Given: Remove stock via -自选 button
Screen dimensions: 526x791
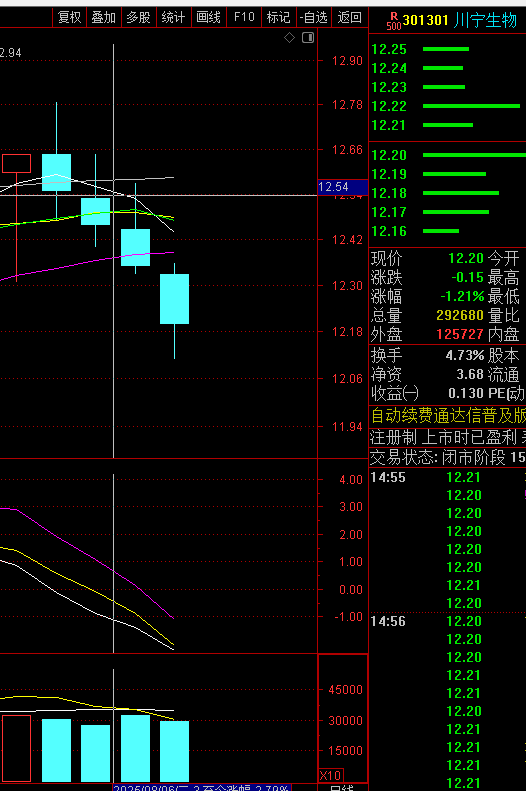Looking at the screenshot, I should [x=314, y=18].
